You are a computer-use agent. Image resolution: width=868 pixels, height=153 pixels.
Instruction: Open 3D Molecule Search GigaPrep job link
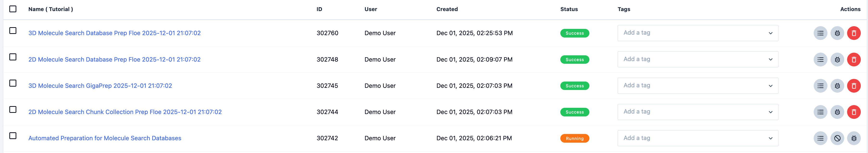[x=100, y=86]
